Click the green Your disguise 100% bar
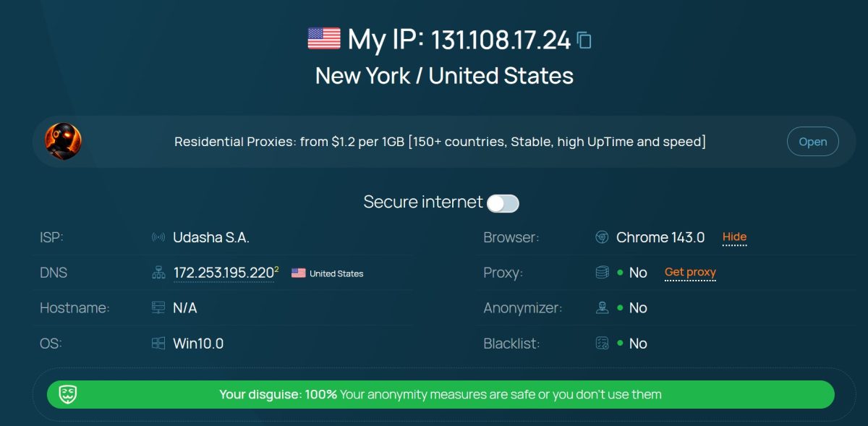Viewport: 868px width, 426px height. (440, 395)
